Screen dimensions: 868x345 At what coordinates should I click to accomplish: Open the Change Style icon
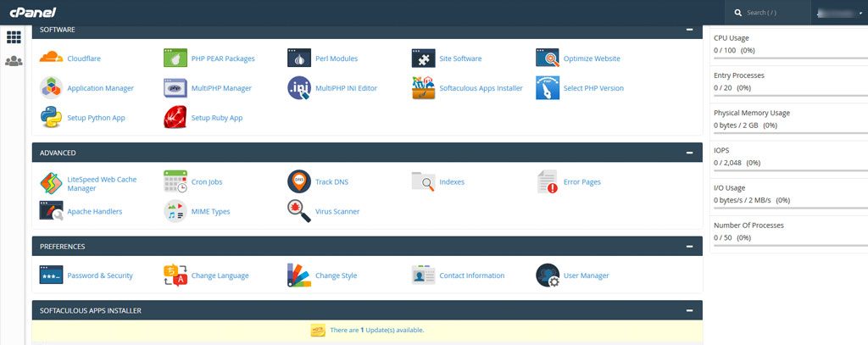[299, 275]
